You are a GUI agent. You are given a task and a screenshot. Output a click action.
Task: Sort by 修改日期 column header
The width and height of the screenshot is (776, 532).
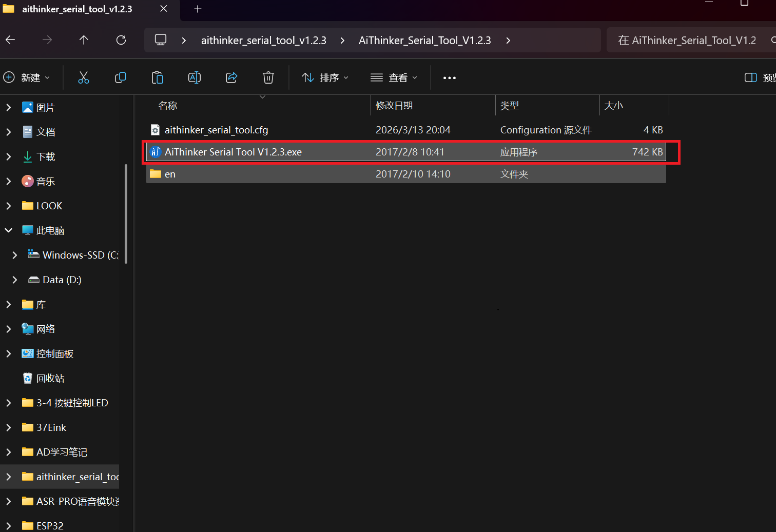(394, 105)
